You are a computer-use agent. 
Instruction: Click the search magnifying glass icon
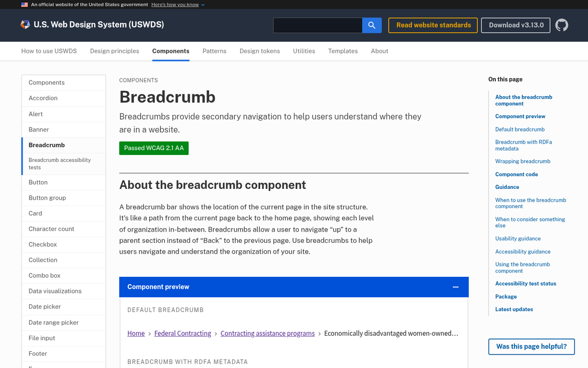[x=371, y=25]
